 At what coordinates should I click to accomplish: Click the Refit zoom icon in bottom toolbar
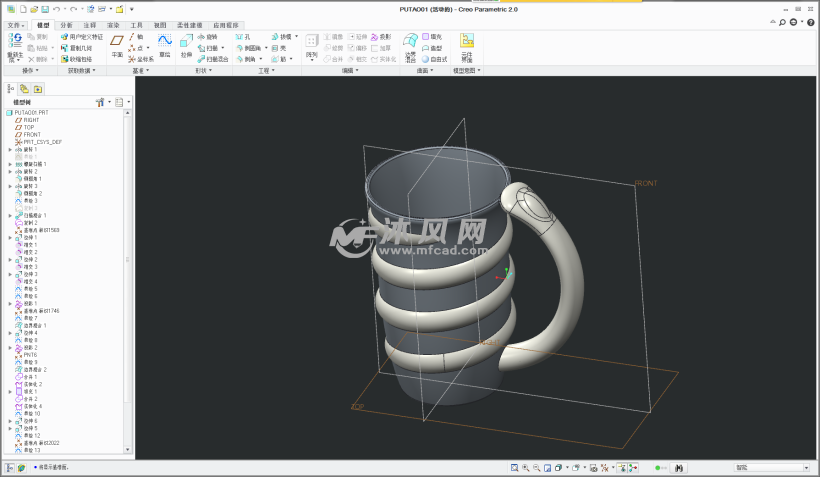click(x=514, y=467)
